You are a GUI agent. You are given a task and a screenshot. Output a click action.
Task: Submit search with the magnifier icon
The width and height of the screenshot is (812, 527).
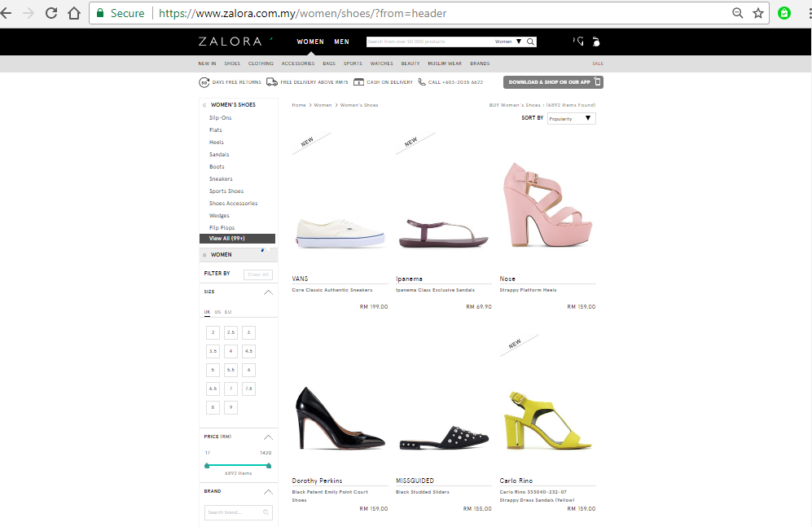(531, 42)
